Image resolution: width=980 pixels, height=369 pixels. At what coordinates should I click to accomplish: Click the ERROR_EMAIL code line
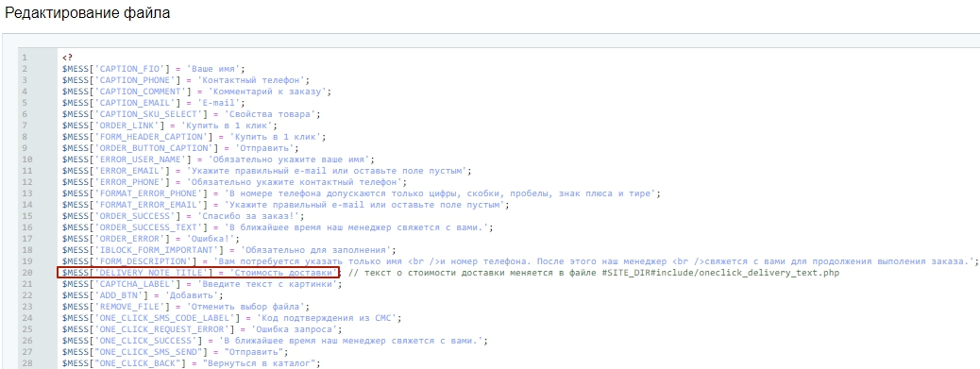(267, 171)
